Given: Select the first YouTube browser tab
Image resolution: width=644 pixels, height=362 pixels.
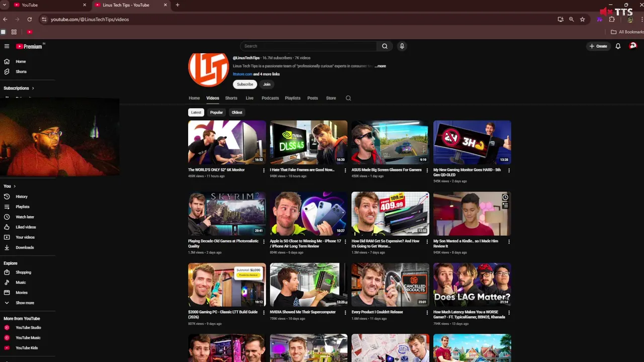Looking at the screenshot, I should pyautogui.click(x=49, y=5).
